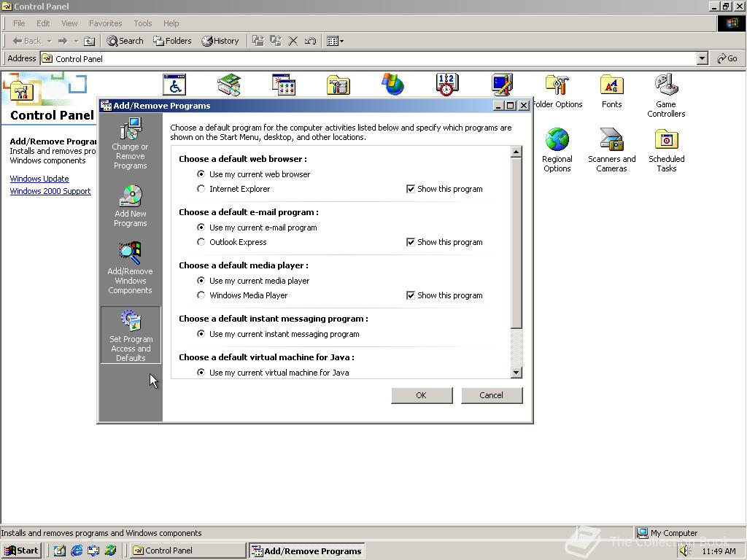The image size is (747, 560).
Task: Open Game Controllers icon
Action: pyautogui.click(x=666, y=96)
